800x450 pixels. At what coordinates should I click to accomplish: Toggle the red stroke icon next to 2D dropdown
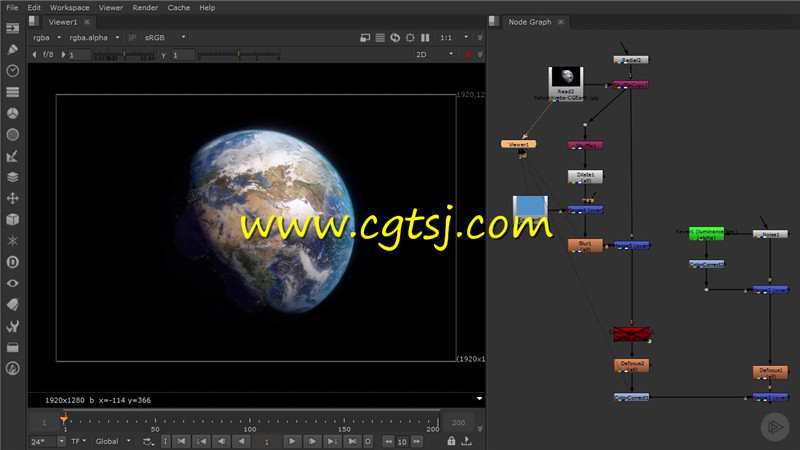point(467,54)
